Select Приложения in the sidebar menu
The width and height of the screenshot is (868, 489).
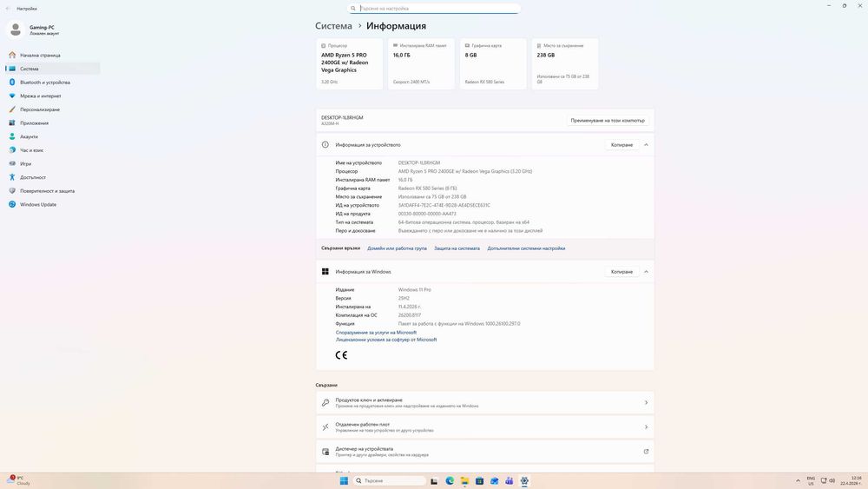pyautogui.click(x=35, y=123)
